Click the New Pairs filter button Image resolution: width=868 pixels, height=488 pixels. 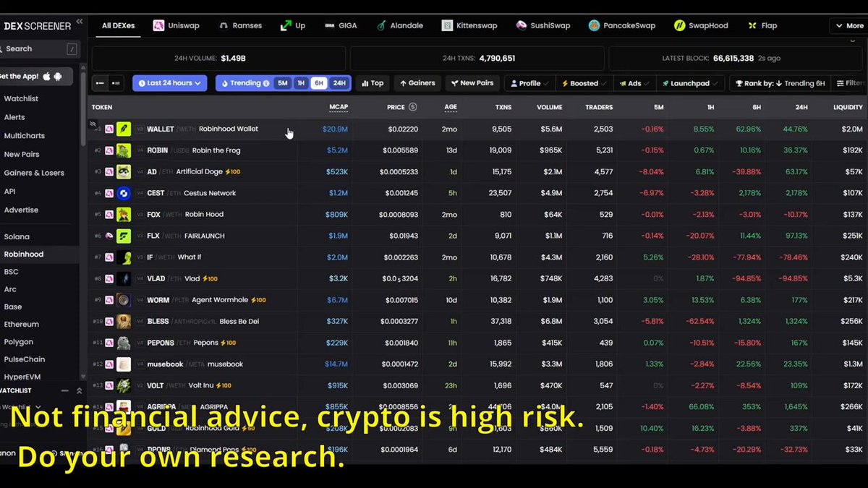click(472, 83)
